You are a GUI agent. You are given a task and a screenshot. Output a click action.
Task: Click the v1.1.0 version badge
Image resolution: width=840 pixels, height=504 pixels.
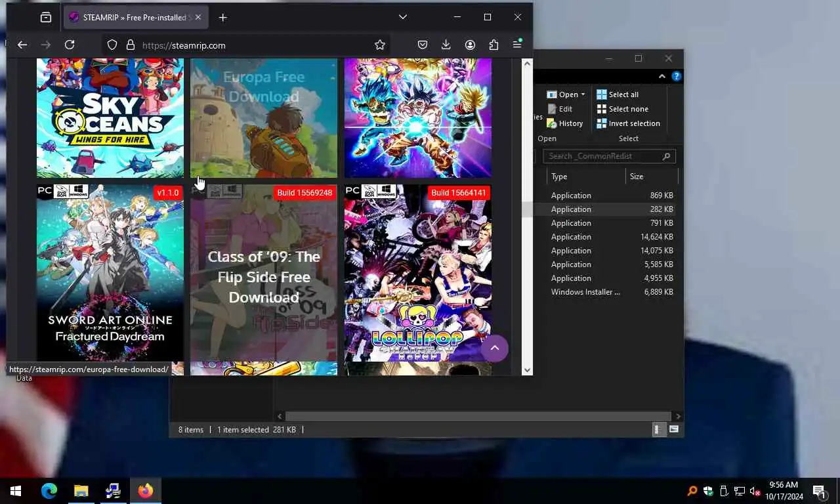[x=167, y=193]
